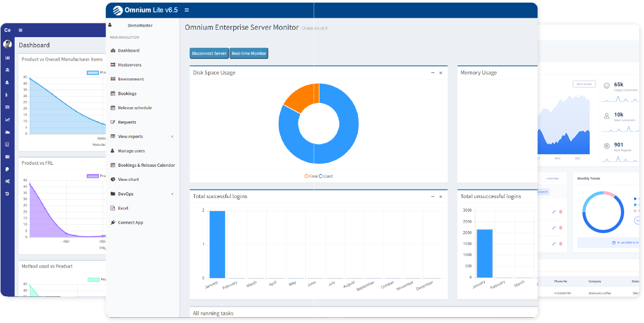Toggle the Omnium sidebar hamburger menu

coord(187,10)
